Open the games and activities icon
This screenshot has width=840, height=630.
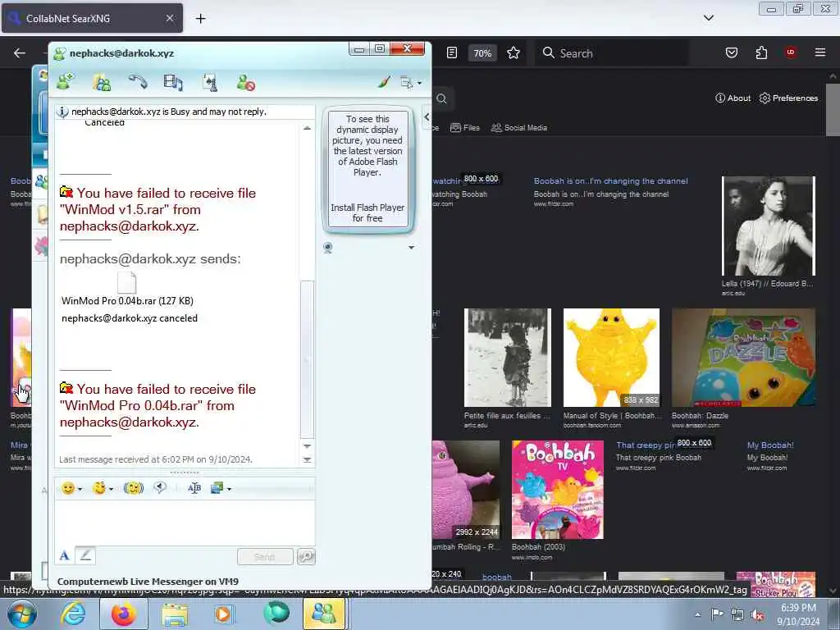209,82
